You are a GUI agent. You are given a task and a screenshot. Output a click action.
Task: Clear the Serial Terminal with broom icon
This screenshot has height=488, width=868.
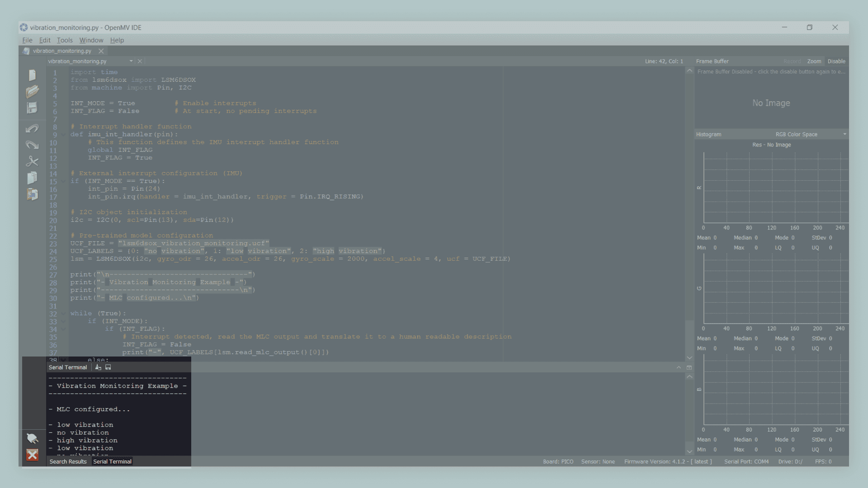tap(98, 367)
